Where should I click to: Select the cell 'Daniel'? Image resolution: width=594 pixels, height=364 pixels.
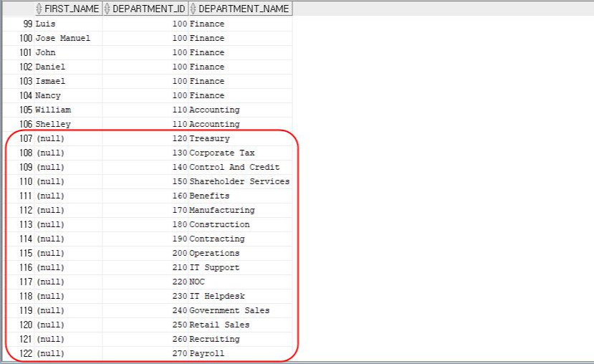pos(68,67)
